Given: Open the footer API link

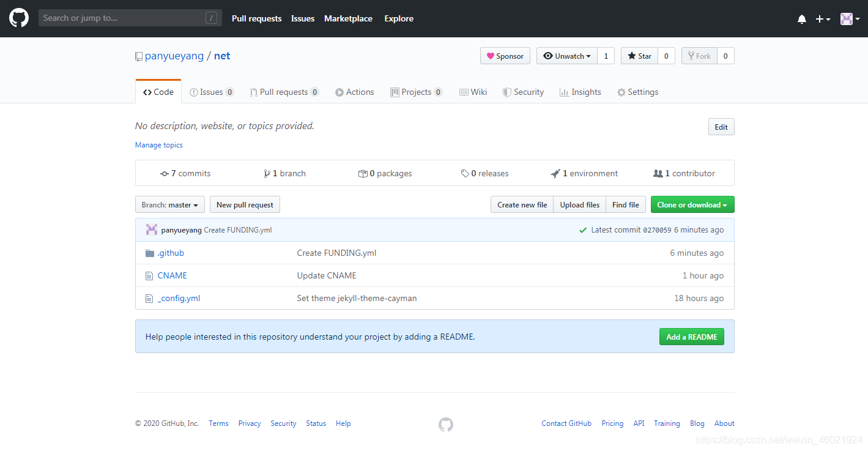Looking at the screenshot, I should (x=639, y=423).
